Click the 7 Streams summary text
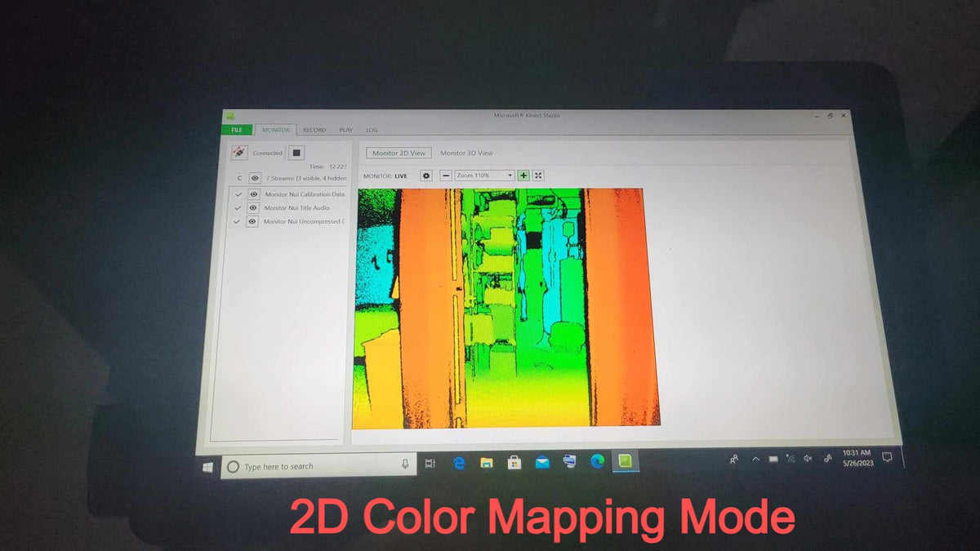Viewport: 980px width, 551px height. 306,178
